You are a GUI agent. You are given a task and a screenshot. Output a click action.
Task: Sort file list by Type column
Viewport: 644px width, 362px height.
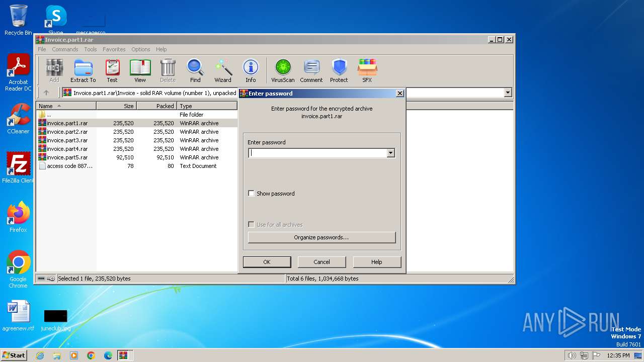[x=207, y=106]
